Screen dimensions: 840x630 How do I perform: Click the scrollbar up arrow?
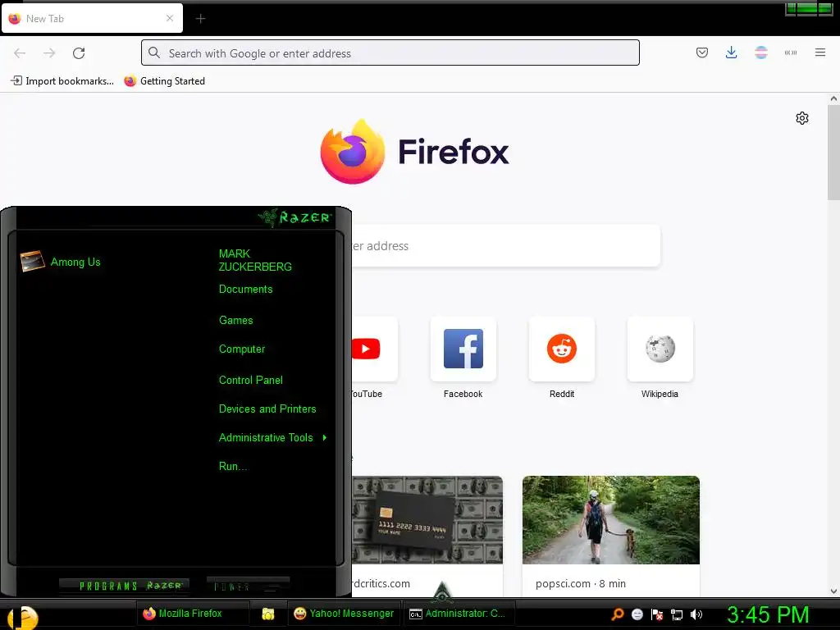coord(833,98)
